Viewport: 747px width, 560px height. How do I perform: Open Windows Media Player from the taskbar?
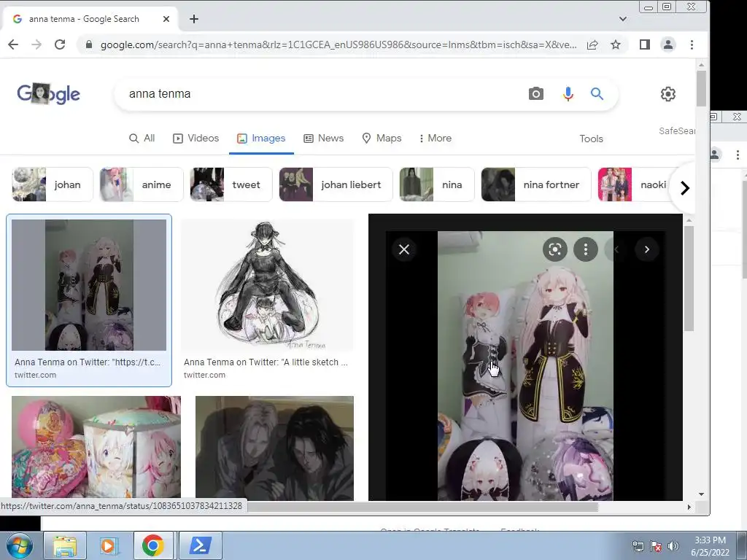pos(109,545)
